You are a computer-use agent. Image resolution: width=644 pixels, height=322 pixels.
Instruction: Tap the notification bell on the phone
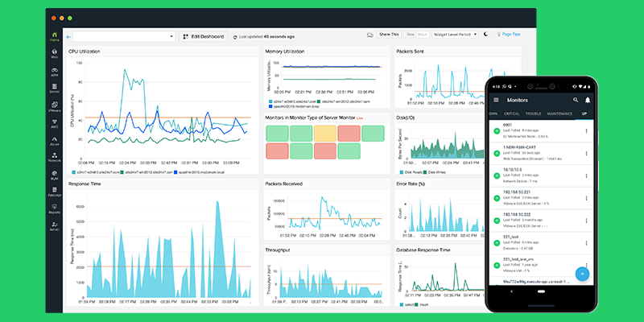pos(588,100)
